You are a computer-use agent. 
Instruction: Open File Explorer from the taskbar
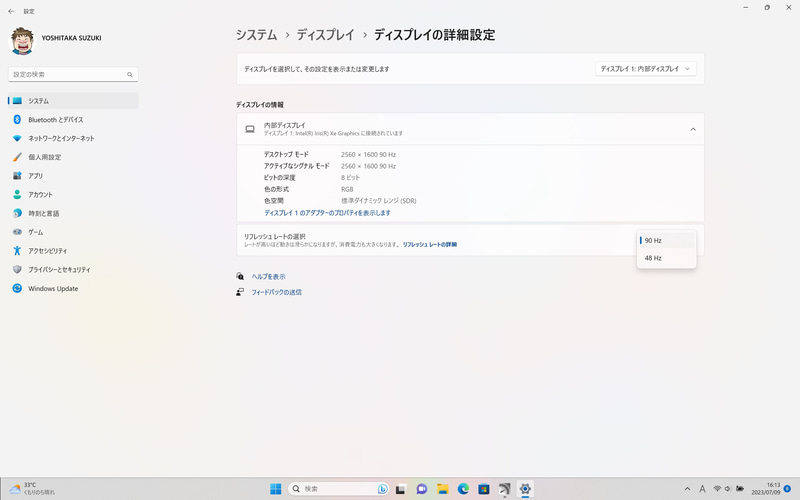442,489
